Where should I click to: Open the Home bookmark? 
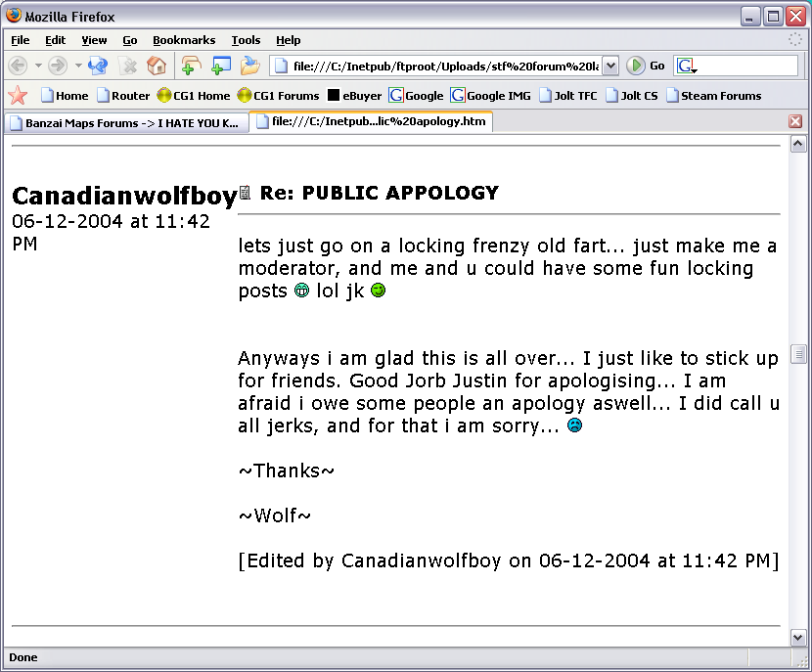(65, 95)
